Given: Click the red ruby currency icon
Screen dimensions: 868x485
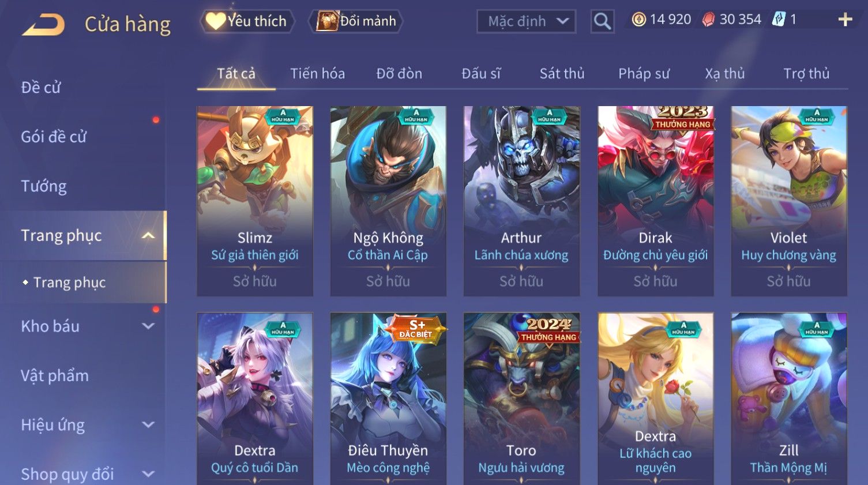Looking at the screenshot, I should tap(708, 20).
